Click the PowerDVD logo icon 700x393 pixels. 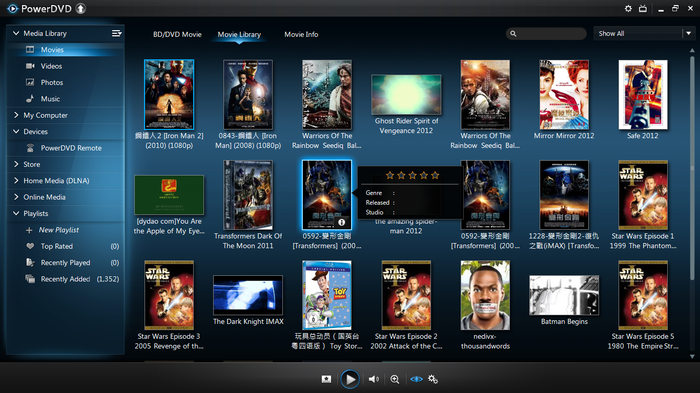(x=12, y=8)
